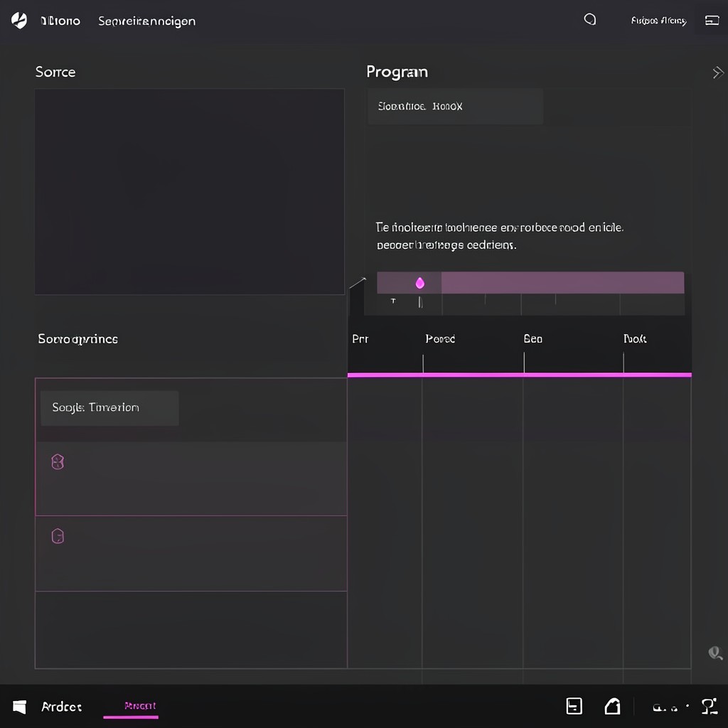Toggle the first track's pink hexagon icon

(58, 462)
